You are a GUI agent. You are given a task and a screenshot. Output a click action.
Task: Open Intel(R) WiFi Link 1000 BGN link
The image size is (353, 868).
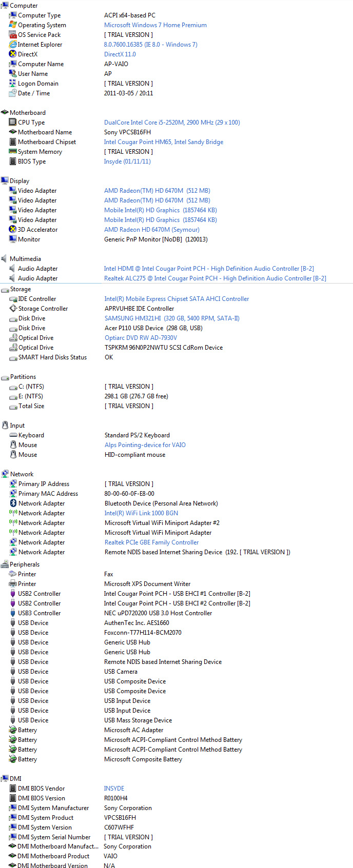tap(142, 513)
